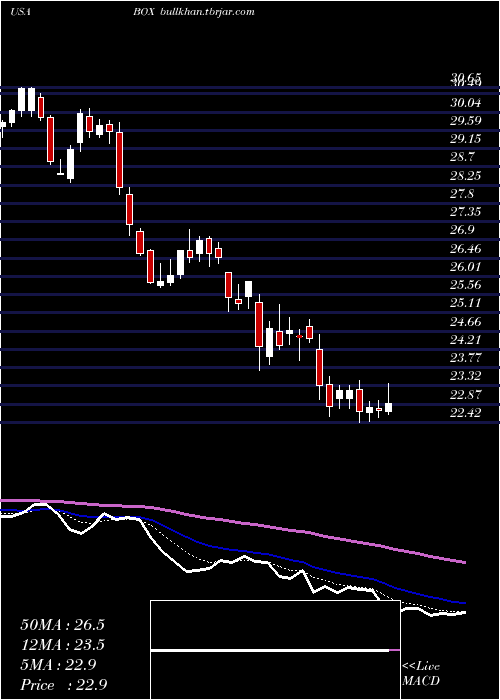Click the 23.32 price axis label
Viewport: 500px width, 700px height.
[x=466, y=376]
